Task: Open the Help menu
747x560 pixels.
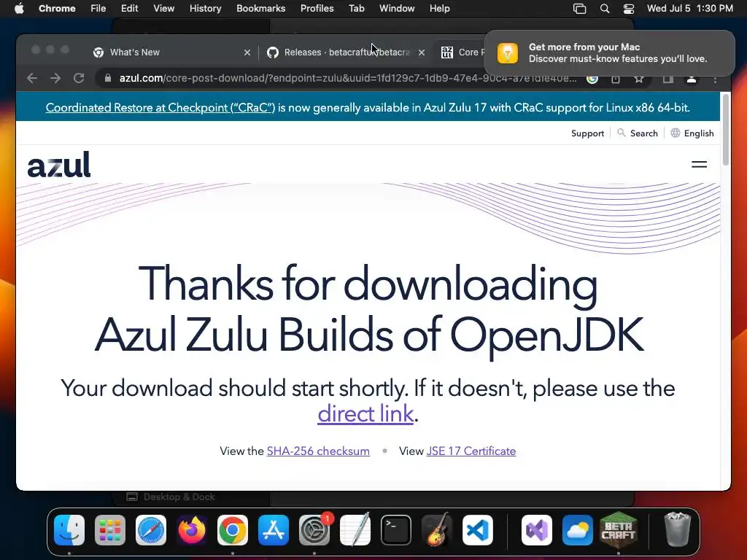Action: tap(439, 8)
